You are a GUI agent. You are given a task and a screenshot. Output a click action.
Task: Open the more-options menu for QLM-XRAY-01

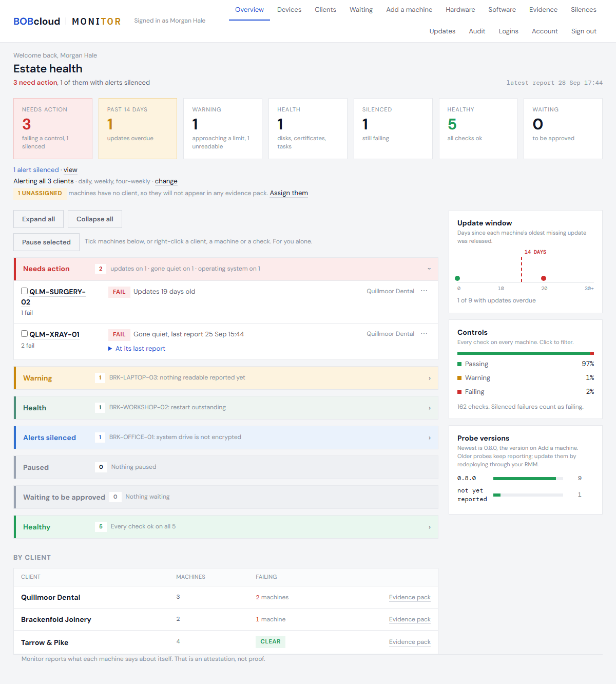pos(424,334)
